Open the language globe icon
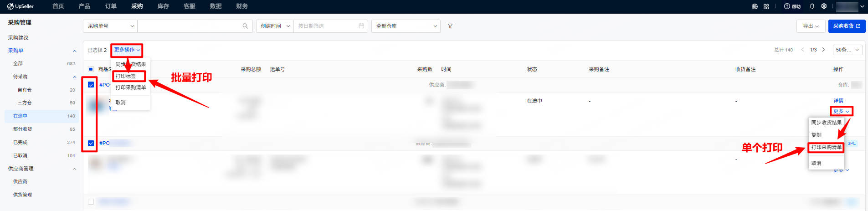Screen dimensions: 868x211 pyautogui.click(x=755, y=6)
